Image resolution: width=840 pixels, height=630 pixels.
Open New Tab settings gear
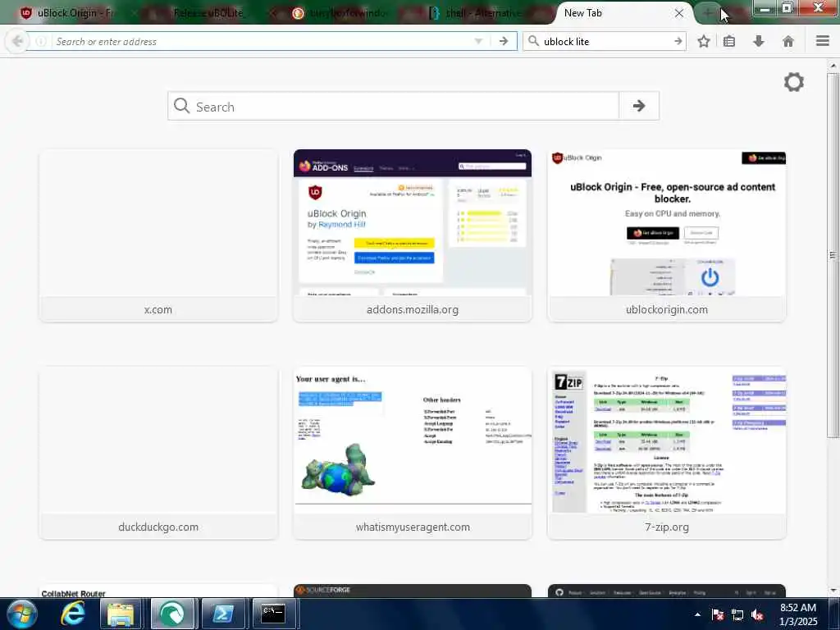point(794,82)
